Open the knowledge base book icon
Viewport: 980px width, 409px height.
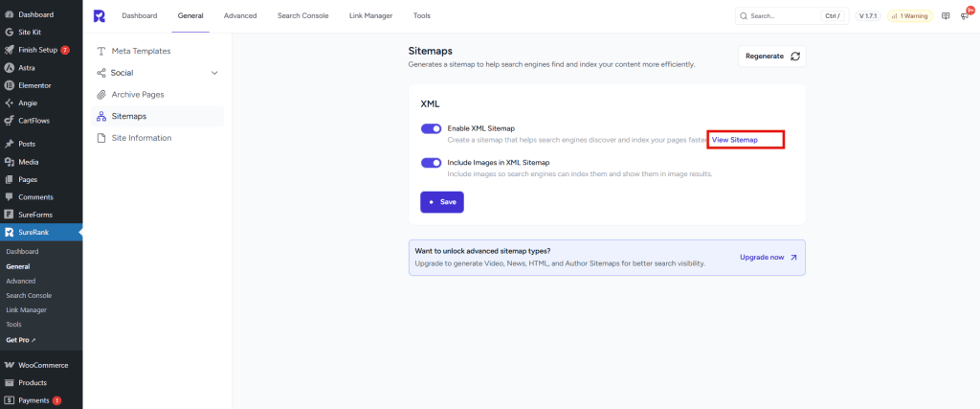pyautogui.click(x=946, y=16)
